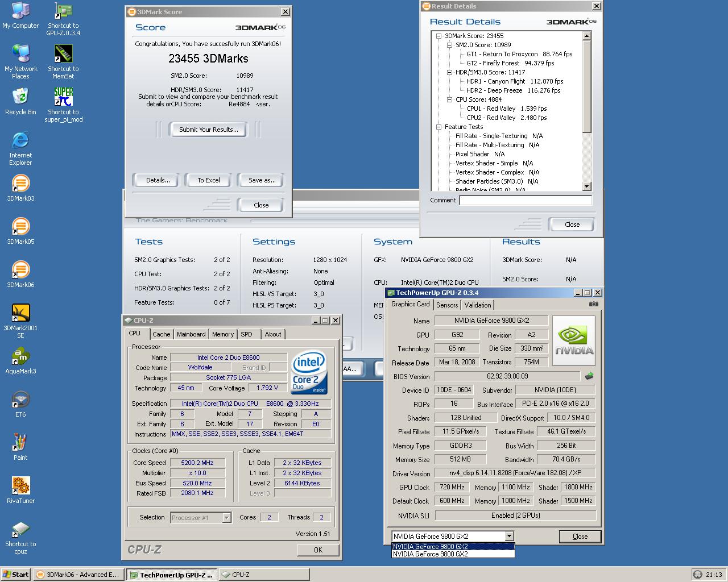Open the Recycle Bin icon
The image size is (728, 582).
pos(20,102)
